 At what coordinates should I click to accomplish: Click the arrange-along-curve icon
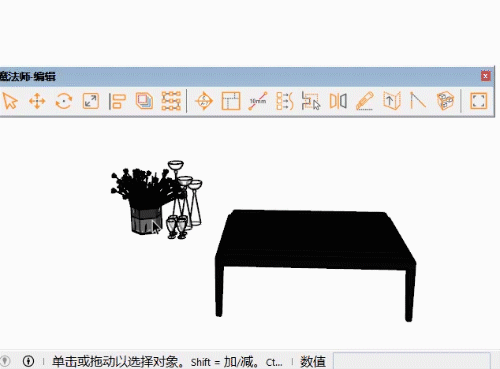285,101
